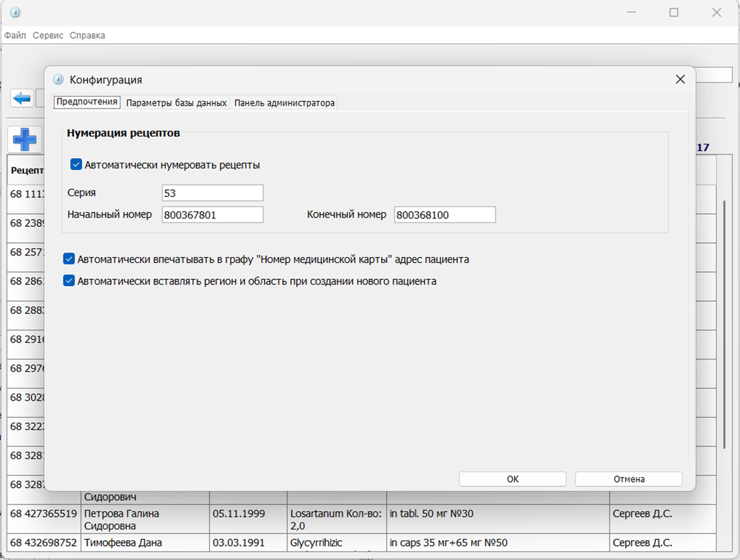The height and width of the screenshot is (560, 740).
Task: Open the Файл menu
Action: [15, 35]
